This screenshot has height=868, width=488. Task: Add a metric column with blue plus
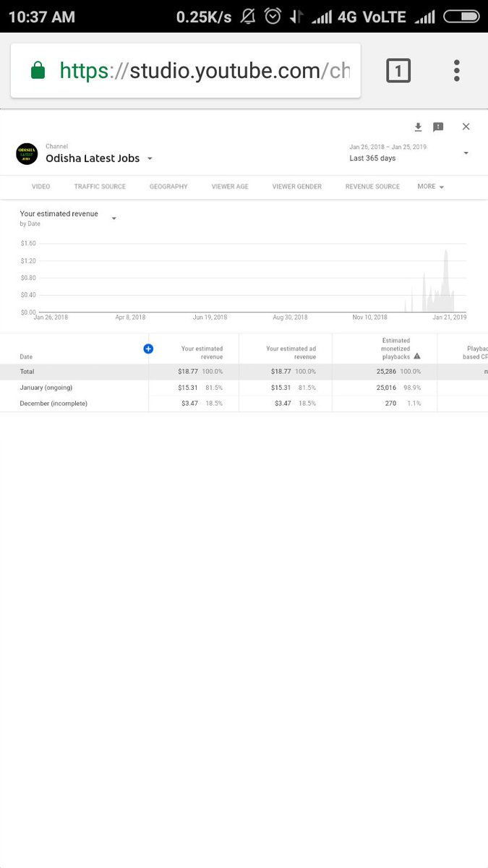pyautogui.click(x=148, y=349)
